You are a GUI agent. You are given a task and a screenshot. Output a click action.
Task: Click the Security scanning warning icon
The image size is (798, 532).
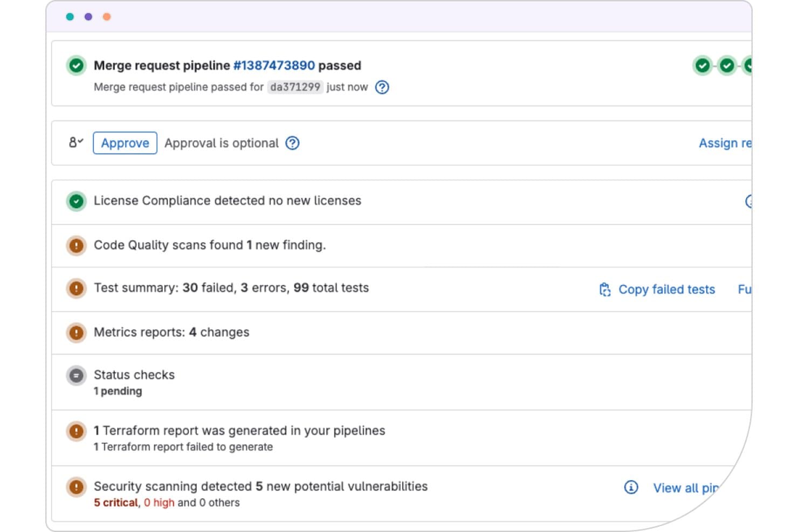click(x=77, y=487)
